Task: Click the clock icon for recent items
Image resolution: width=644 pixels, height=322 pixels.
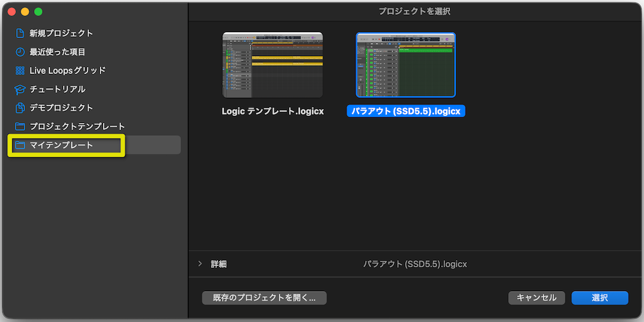Action: [x=20, y=52]
